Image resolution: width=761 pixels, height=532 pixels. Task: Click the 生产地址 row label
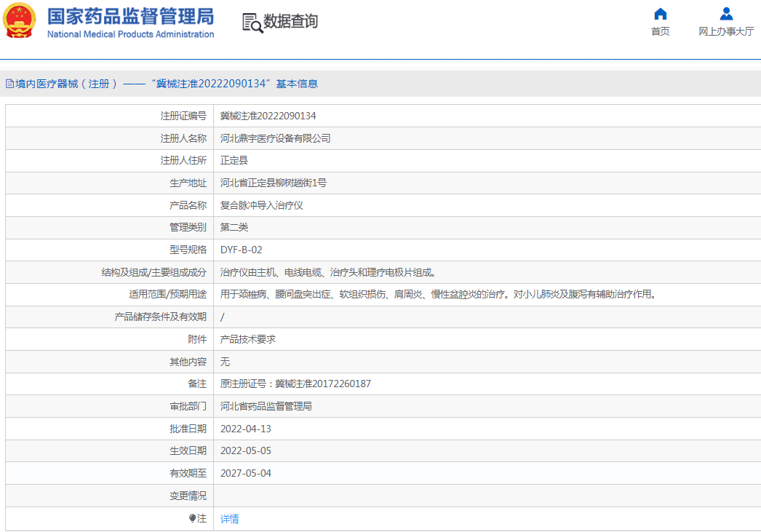click(x=188, y=183)
